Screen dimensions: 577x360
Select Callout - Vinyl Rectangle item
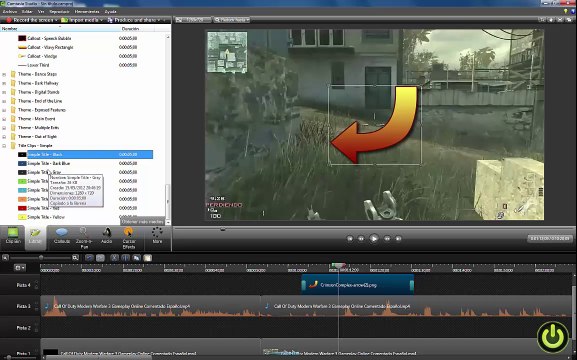point(50,47)
